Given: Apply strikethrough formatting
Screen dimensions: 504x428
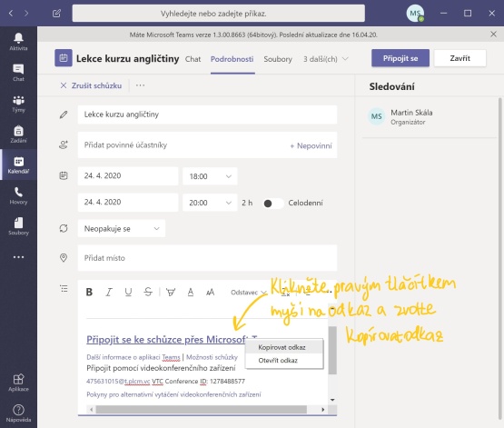Looking at the screenshot, I should (148, 292).
